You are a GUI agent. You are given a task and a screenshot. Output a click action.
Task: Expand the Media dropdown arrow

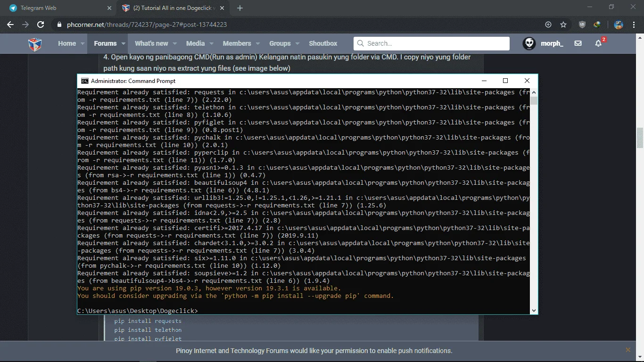(x=211, y=43)
